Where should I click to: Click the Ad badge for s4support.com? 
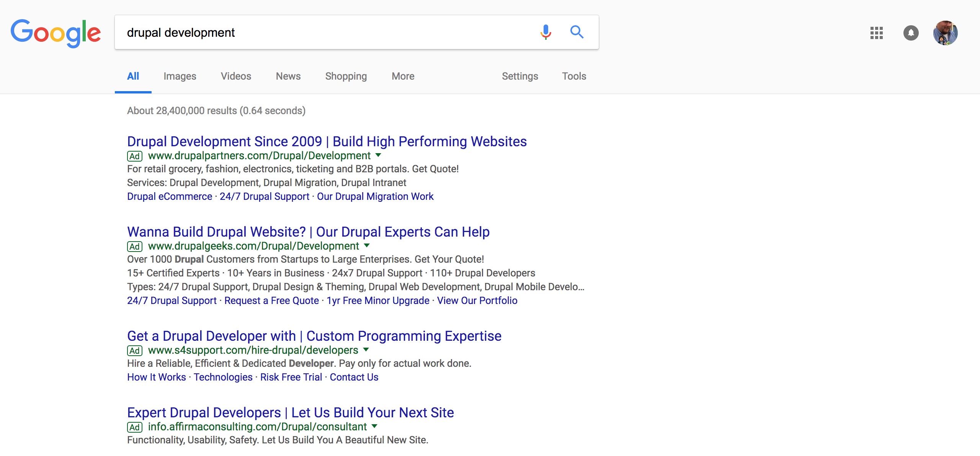tap(135, 351)
